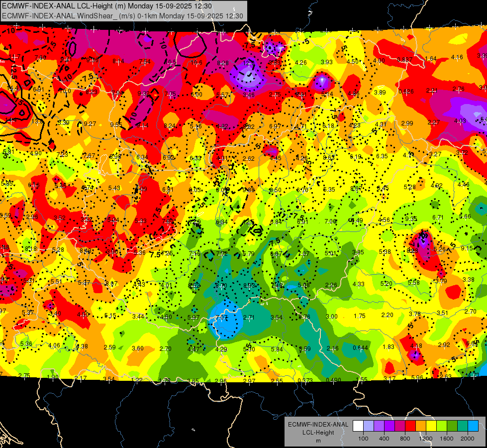Click the white swatch in the LCL-Height legend
The width and height of the screenshot is (487, 448).
tap(358, 426)
